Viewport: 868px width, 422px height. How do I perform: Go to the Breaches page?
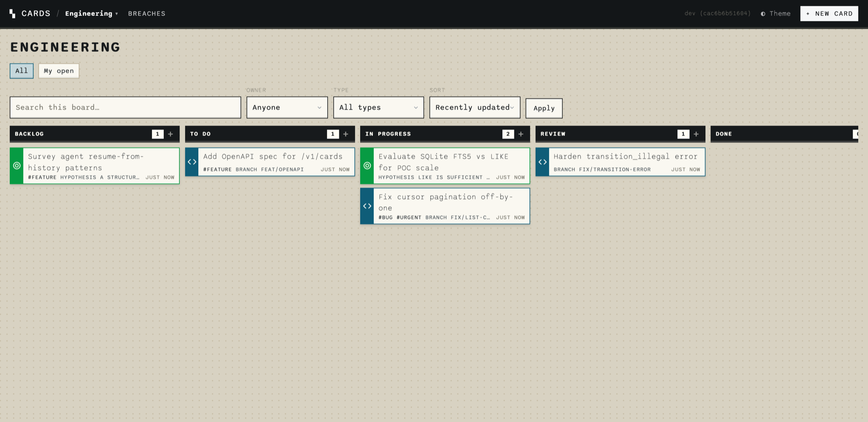pos(147,13)
